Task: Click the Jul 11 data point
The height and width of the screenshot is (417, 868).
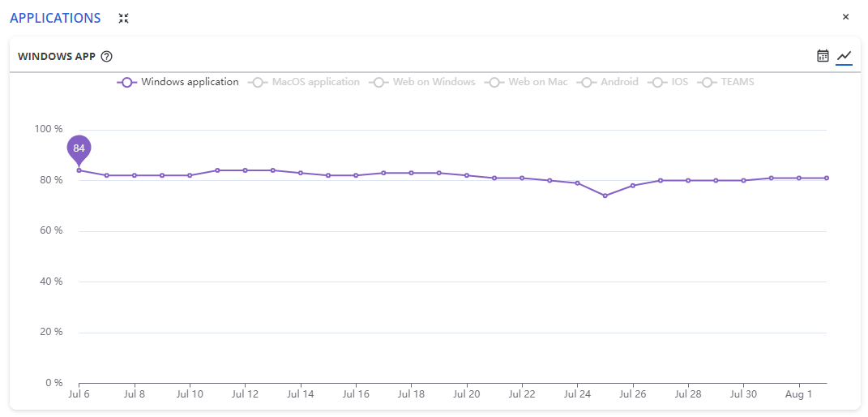Action: tap(217, 170)
